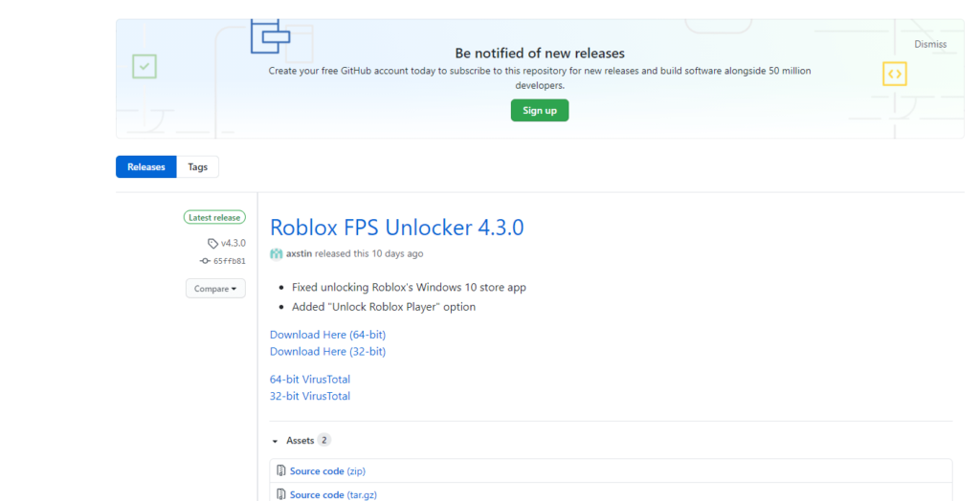Open the Compare dropdown

coord(215,289)
